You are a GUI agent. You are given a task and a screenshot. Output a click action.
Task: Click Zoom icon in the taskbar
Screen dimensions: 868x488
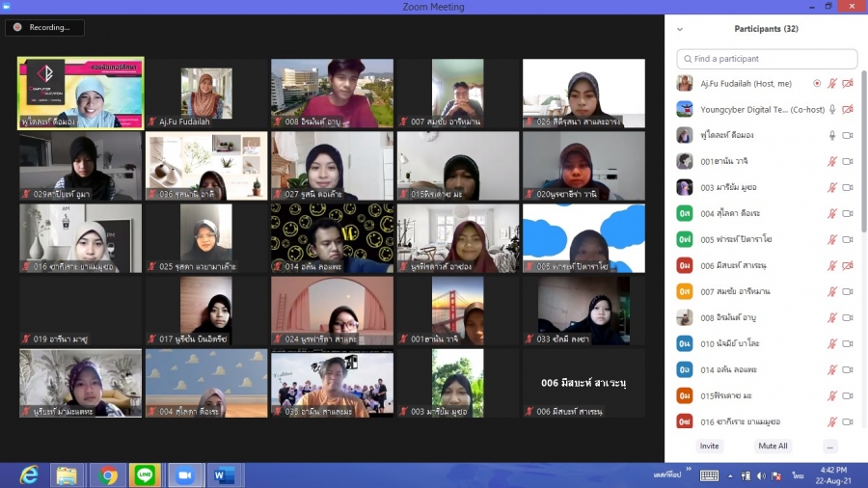(x=185, y=475)
